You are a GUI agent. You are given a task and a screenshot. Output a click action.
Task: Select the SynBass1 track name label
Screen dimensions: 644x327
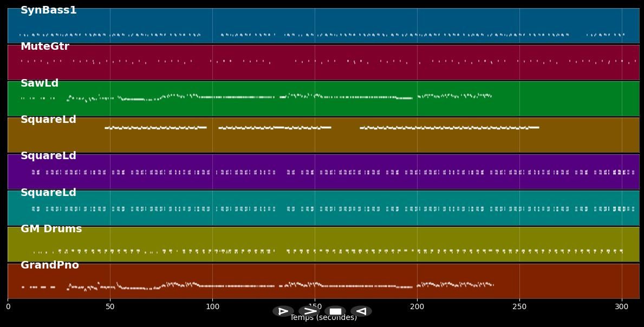click(x=48, y=10)
